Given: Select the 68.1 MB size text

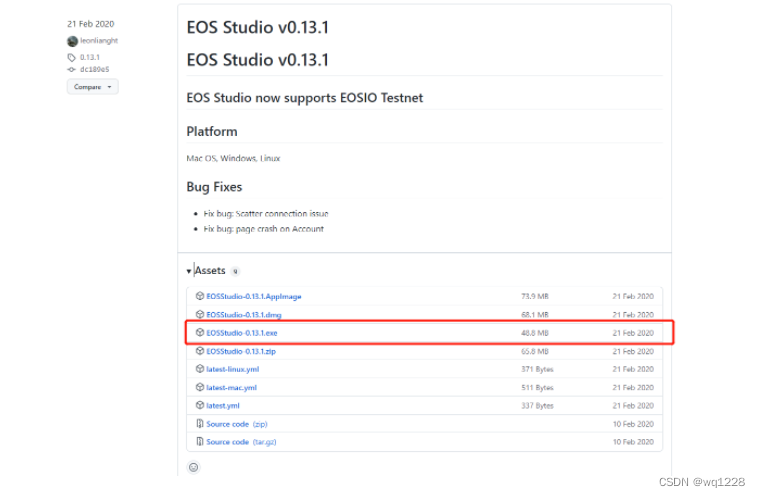Looking at the screenshot, I should [x=535, y=315].
